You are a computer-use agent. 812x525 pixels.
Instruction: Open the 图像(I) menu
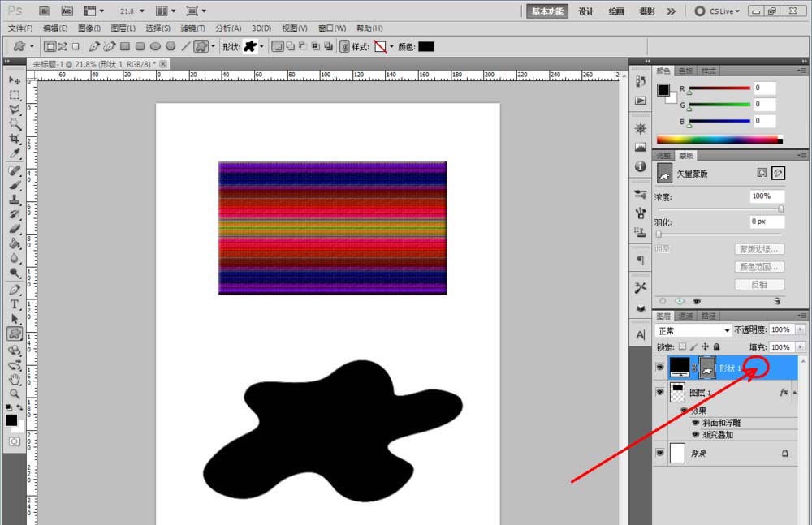(89, 28)
